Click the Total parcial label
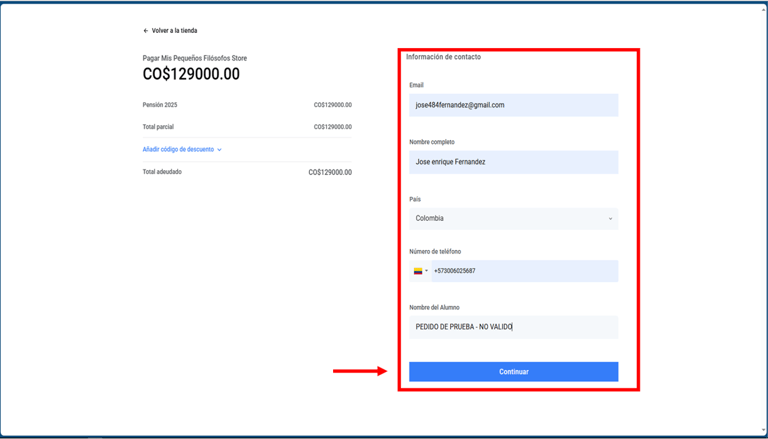768x439 pixels. (158, 127)
